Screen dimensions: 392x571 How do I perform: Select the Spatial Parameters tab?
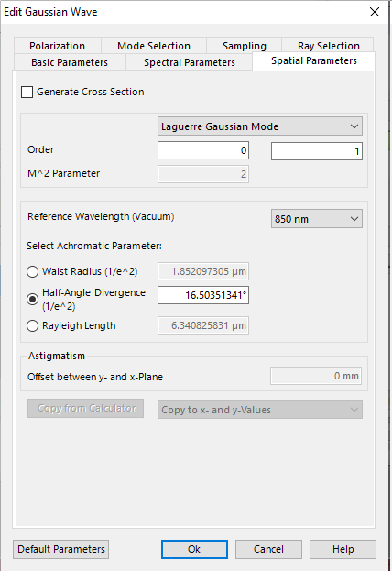[314, 60]
